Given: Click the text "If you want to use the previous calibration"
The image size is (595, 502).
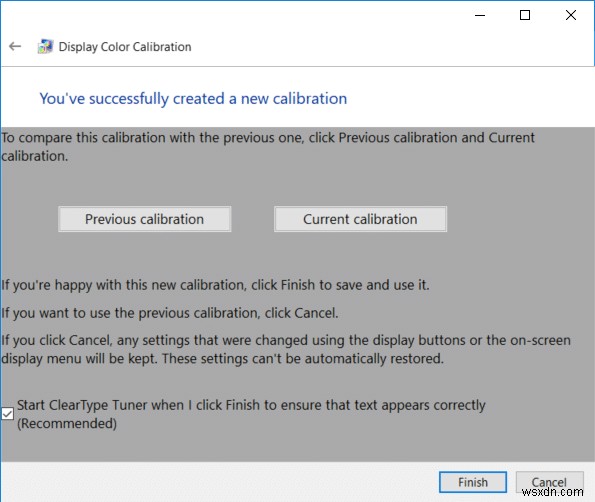Looking at the screenshot, I should (x=131, y=313).
